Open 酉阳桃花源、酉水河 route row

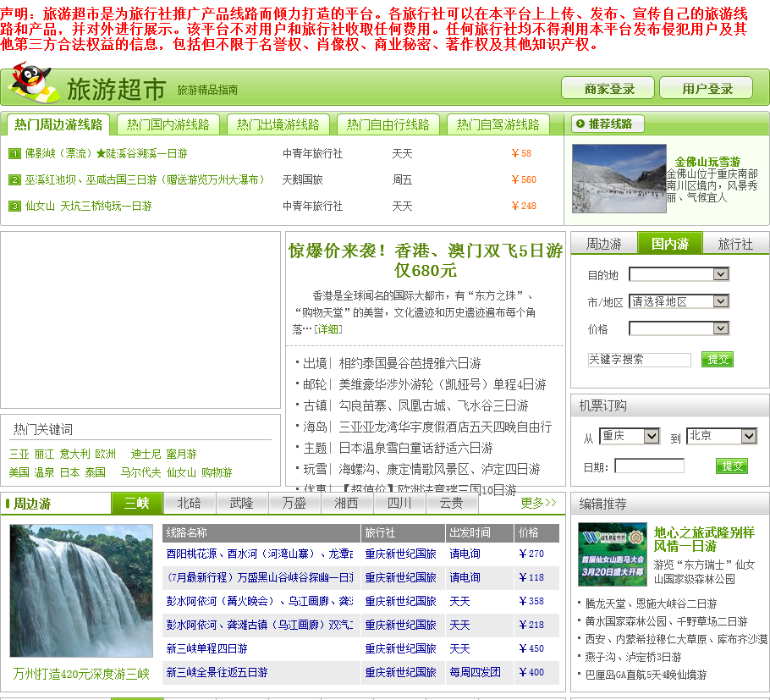[259, 554]
